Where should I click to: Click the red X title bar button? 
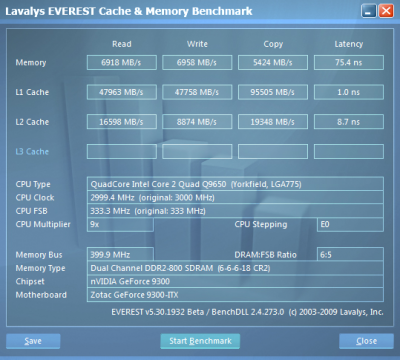pyautogui.click(x=386, y=11)
